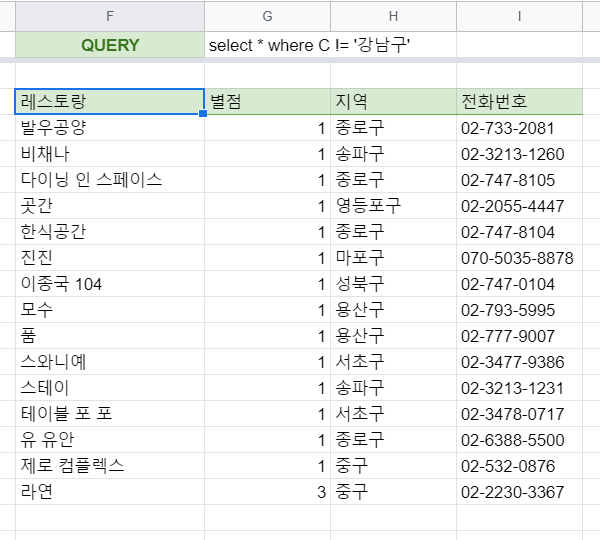Click phone number 02-2230-3367 cell
The image size is (600, 540).
pyautogui.click(x=519, y=492)
